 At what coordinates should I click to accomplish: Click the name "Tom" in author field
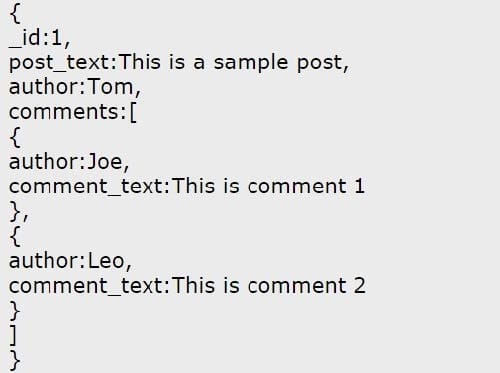pos(110,87)
